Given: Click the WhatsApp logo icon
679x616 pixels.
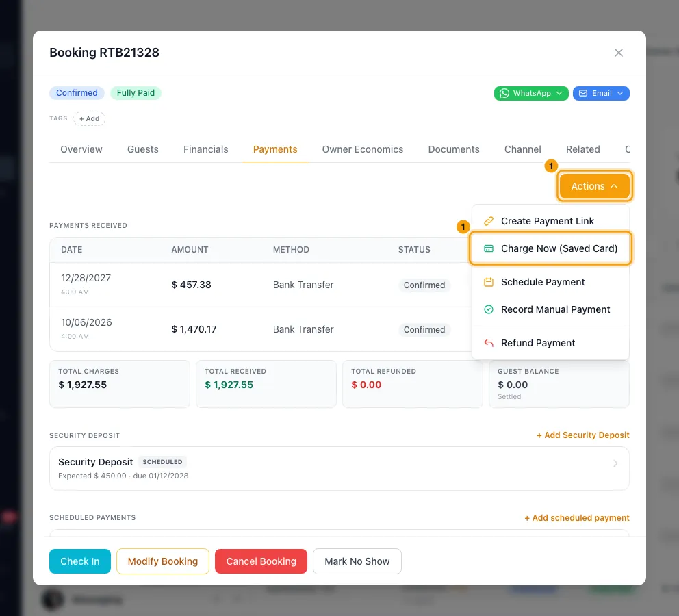Looking at the screenshot, I should pos(504,93).
